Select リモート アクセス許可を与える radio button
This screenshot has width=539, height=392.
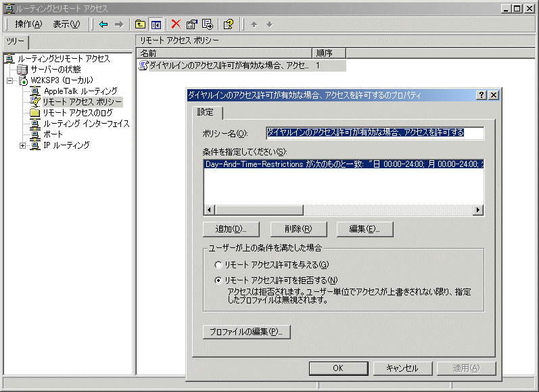[x=218, y=265]
